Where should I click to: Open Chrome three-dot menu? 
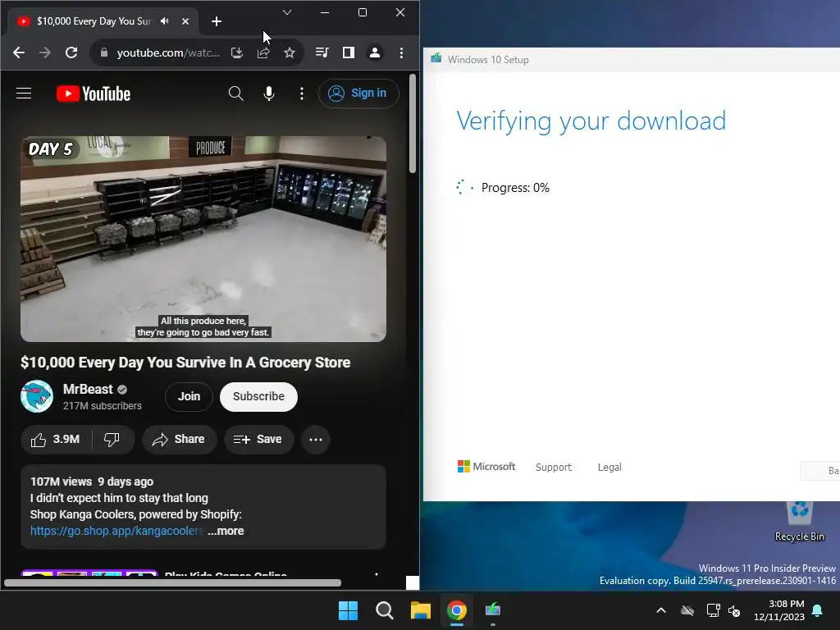(401, 52)
